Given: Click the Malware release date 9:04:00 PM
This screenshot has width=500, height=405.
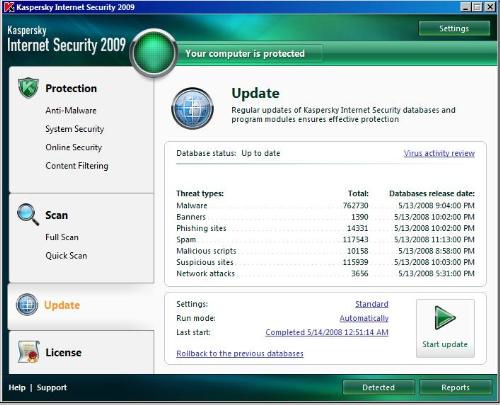Looking at the screenshot, I should 436,205.
